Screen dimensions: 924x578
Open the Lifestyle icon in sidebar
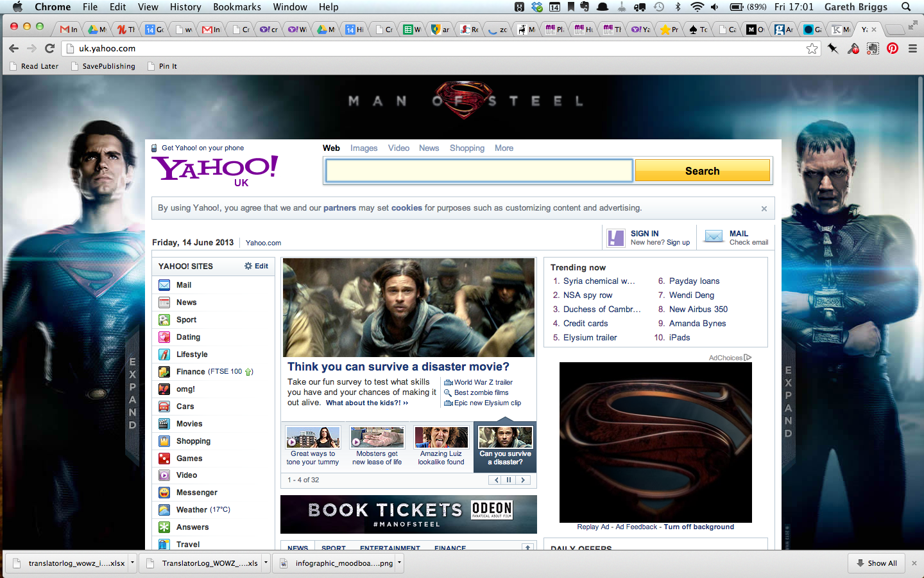[164, 355]
